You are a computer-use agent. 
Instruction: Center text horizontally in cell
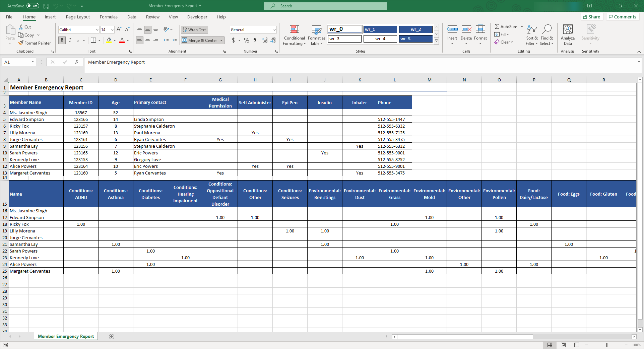pos(148,40)
